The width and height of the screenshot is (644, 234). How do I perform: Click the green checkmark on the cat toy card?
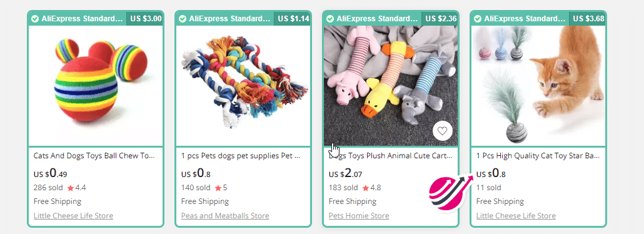click(478, 19)
